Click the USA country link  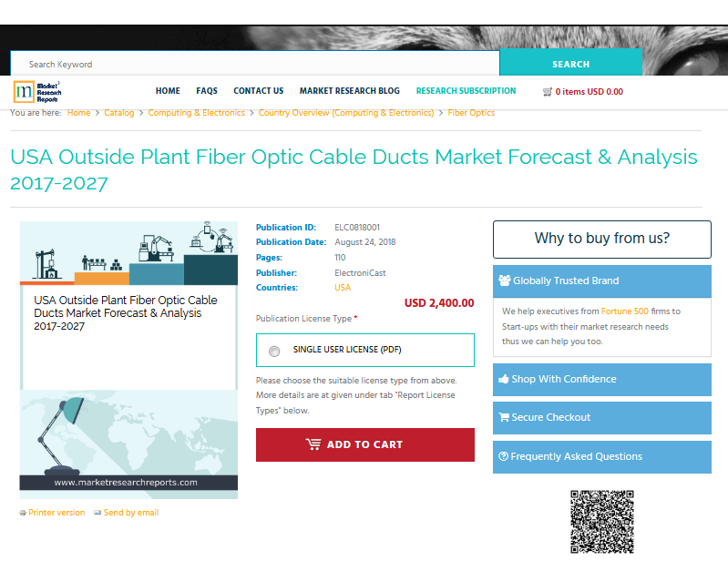pos(343,288)
